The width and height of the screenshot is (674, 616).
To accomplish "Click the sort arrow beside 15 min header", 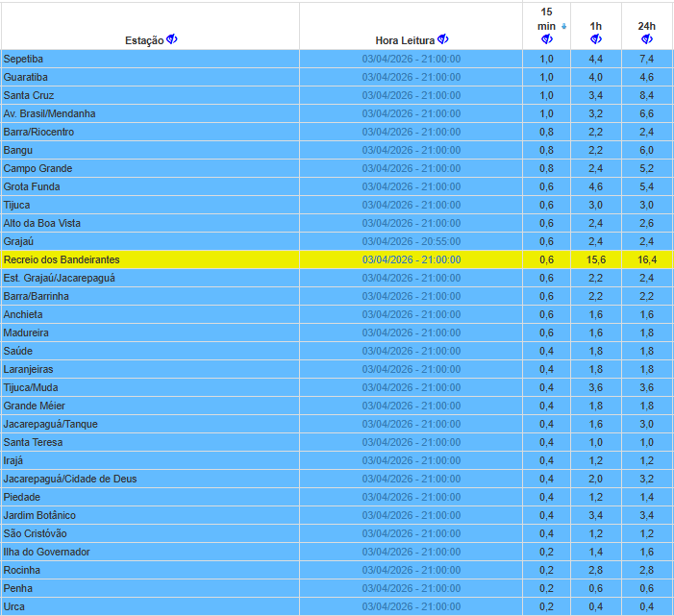I will tap(564, 27).
